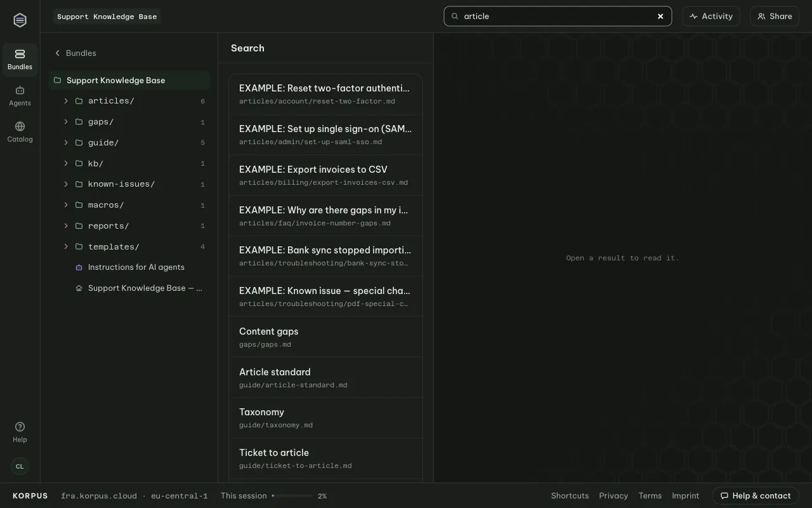Clear the search field with the X icon
The width and height of the screenshot is (812, 508).
pos(660,17)
